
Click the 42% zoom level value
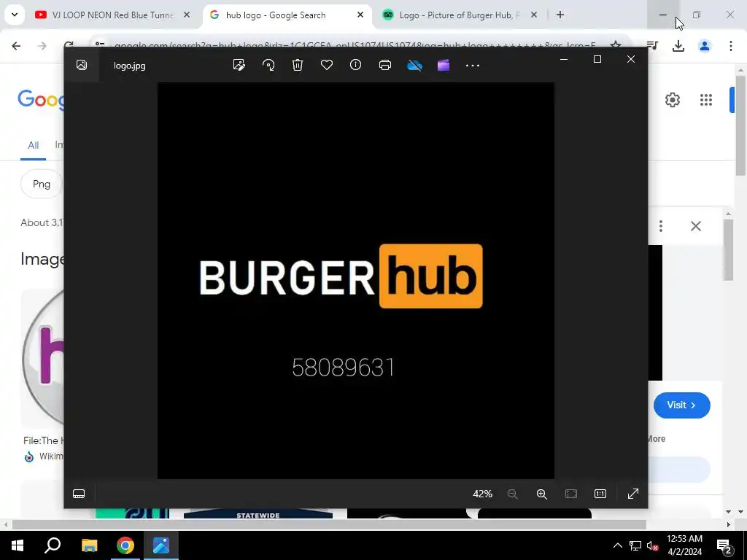click(482, 494)
